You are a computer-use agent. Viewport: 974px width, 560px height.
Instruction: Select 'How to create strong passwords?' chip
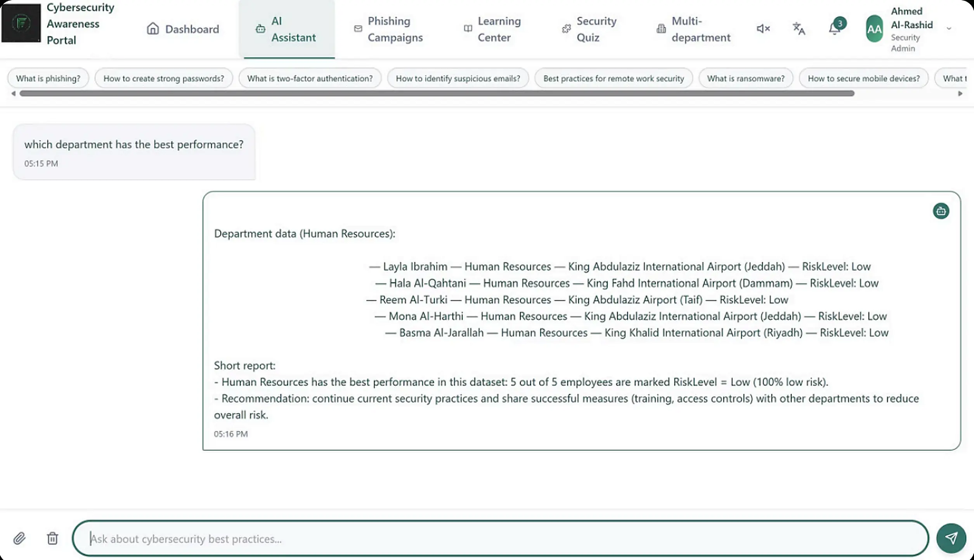click(x=164, y=78)
